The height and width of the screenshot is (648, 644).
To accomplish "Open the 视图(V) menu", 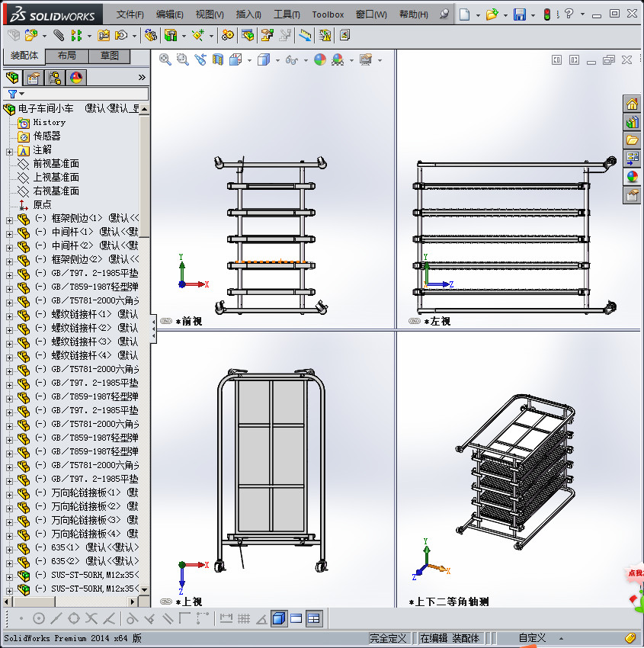I will coord(210,14).
